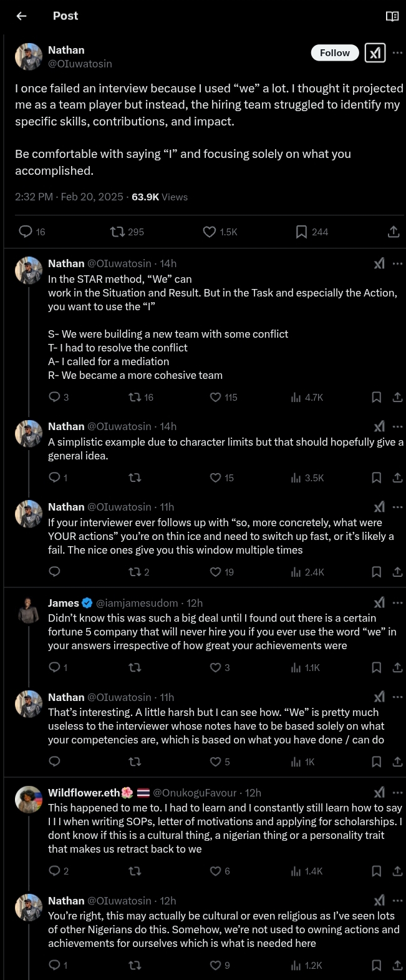The height and width of the screenshot is (980, 406).
Task: Click Grok icon on James's reply
Action: click(x=379, y=602)
